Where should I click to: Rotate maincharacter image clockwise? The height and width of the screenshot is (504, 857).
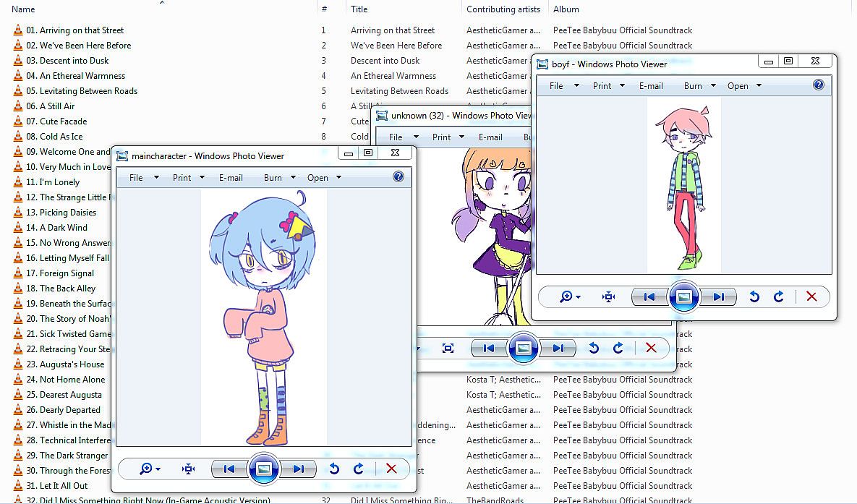pos(359,469)
